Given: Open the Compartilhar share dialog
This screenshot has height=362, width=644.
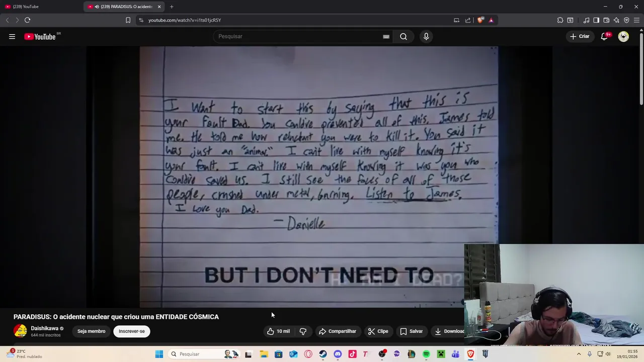Looking at the screenshot, I should click(x=338, y=331).
